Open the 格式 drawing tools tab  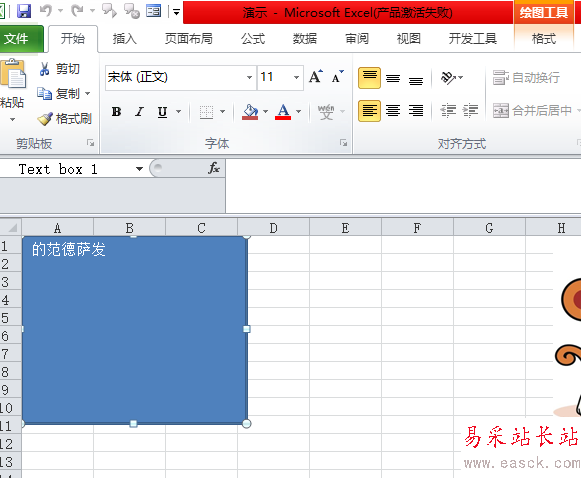544,39
